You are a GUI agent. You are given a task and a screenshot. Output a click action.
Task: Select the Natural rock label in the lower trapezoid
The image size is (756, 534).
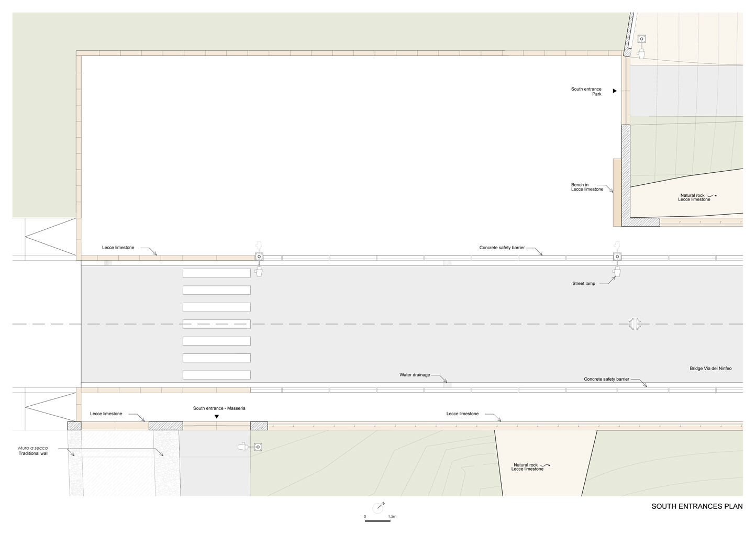(527, 467)
